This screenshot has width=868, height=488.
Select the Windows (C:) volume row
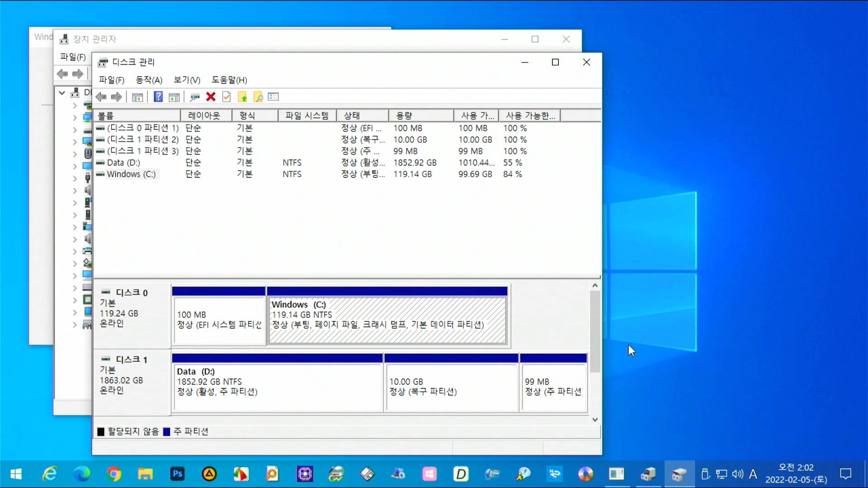coord(346,174)
